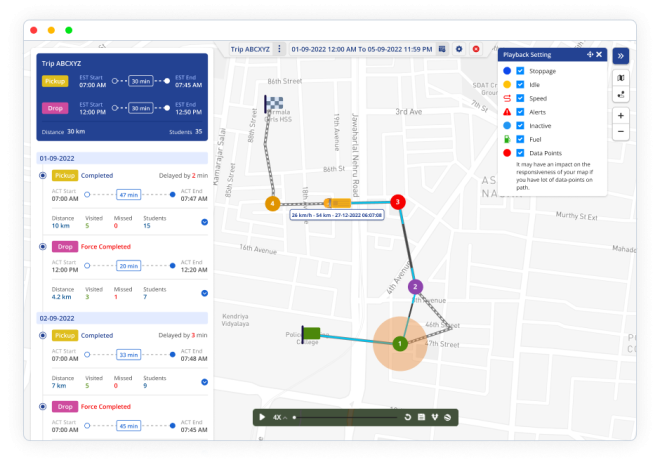Screen dimensions: 660x460
Task: Open the 4X playback speed selector
Action: click(x=281, y=416)
